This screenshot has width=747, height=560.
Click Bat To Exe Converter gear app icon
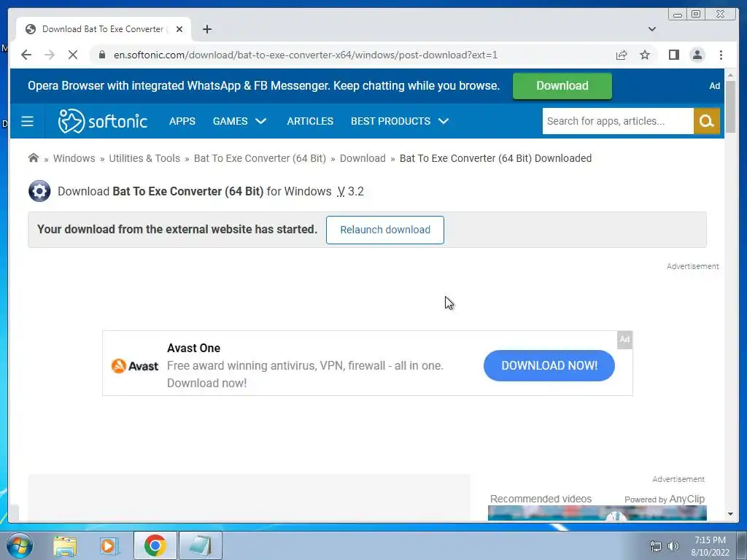click(x=39, y=191)
